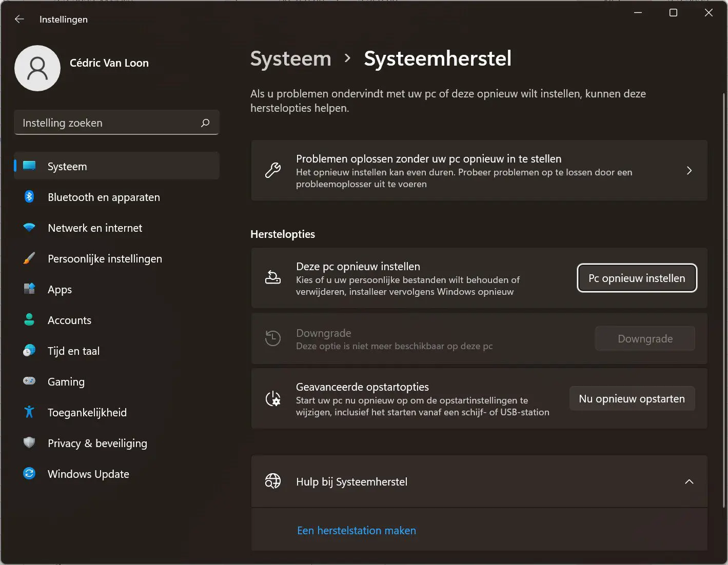
Task: Click the advanced startup power-gear icon
Action: click(x=272, y=398)
